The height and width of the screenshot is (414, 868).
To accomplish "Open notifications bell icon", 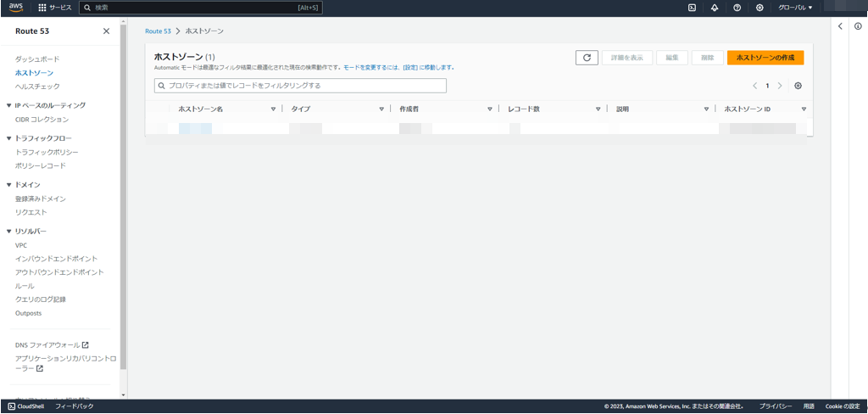I will coord(714,8).
